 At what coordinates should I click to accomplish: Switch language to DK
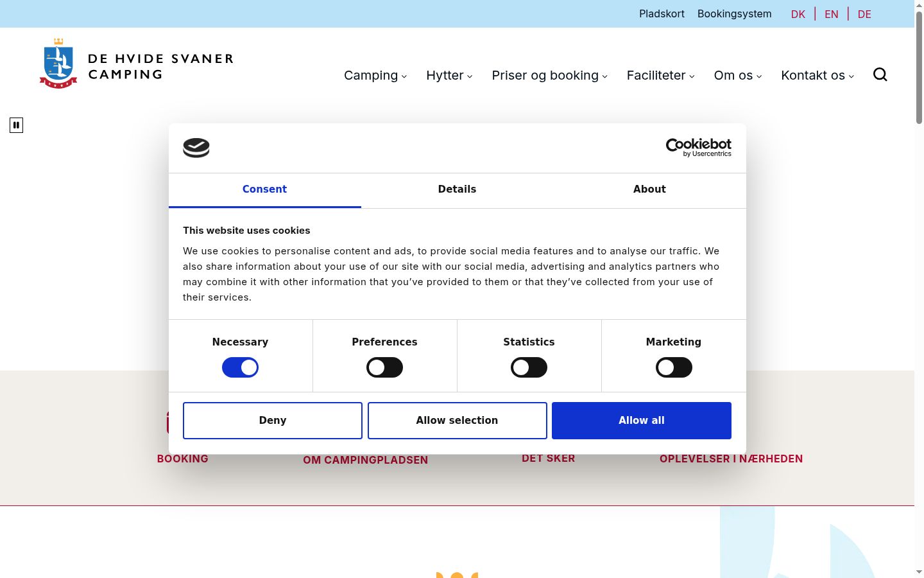click(798, 14)
